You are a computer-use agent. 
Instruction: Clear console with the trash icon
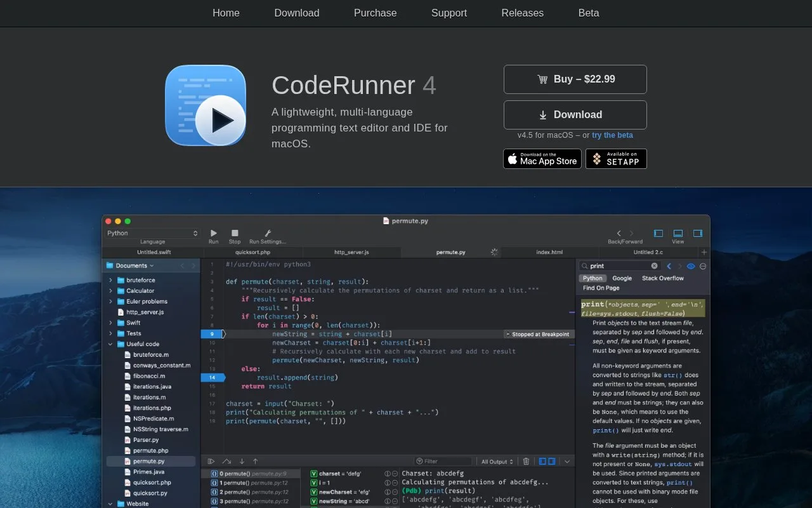click(x=526, y=462)
